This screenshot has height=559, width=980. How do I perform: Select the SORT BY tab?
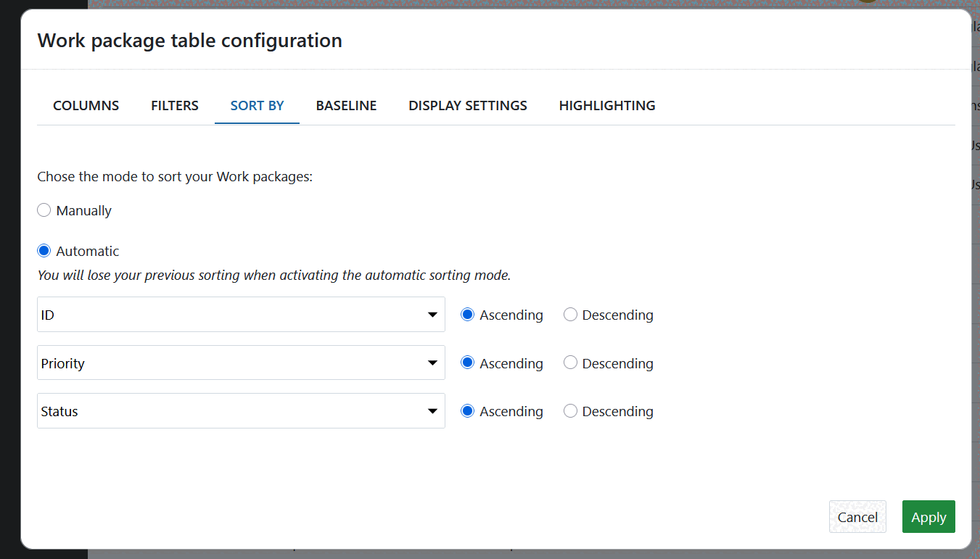pyautogui.click(x=257, y=105)
